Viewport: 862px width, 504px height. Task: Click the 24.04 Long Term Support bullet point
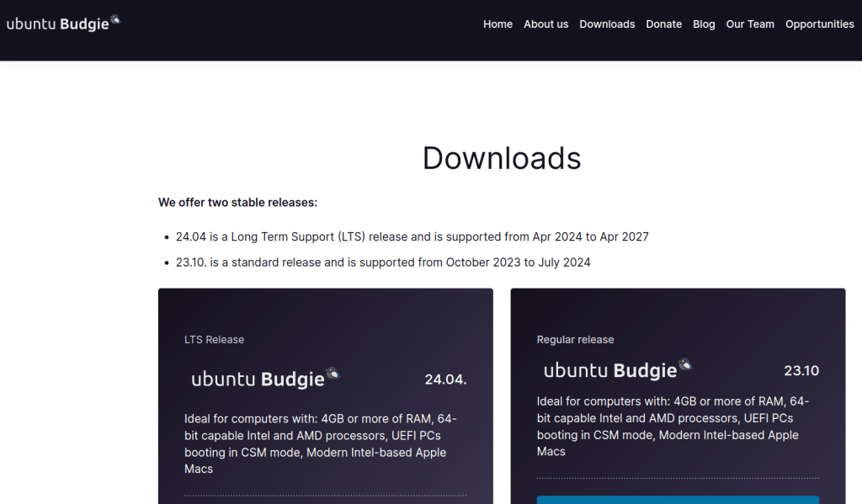point(412,236)
